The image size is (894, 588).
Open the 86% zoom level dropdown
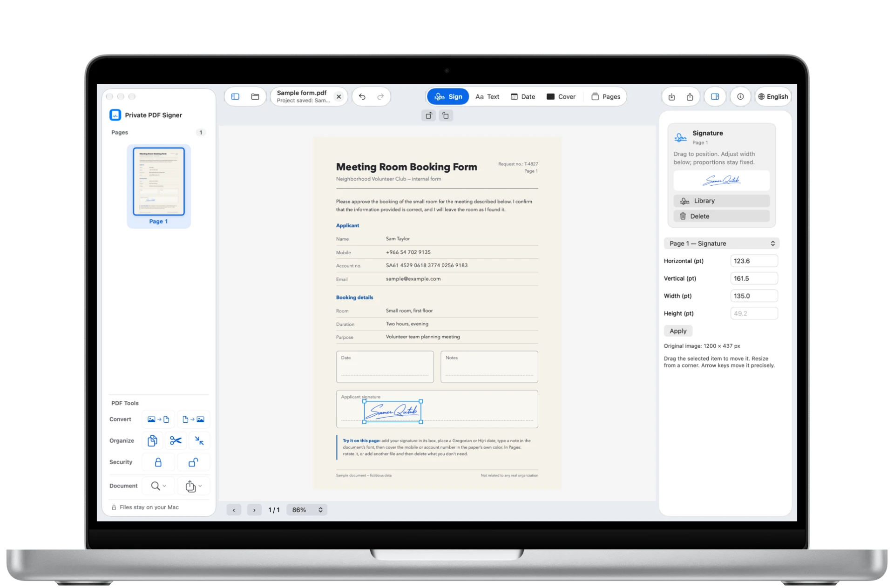click(307, 510)
